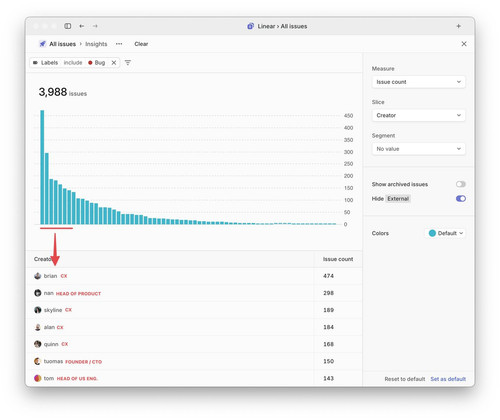
Task: Click the teal color swatch beside Default
Action: pos(432,233)
